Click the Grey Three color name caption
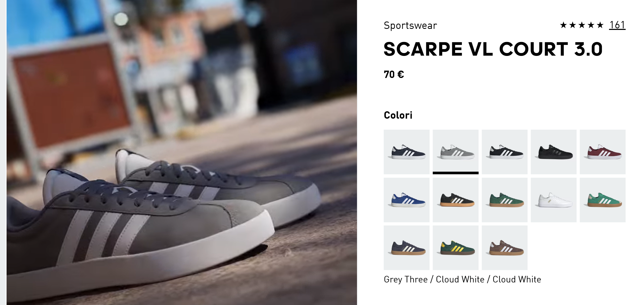Viewport: 644px width, 305px height. tap(462, 279)
